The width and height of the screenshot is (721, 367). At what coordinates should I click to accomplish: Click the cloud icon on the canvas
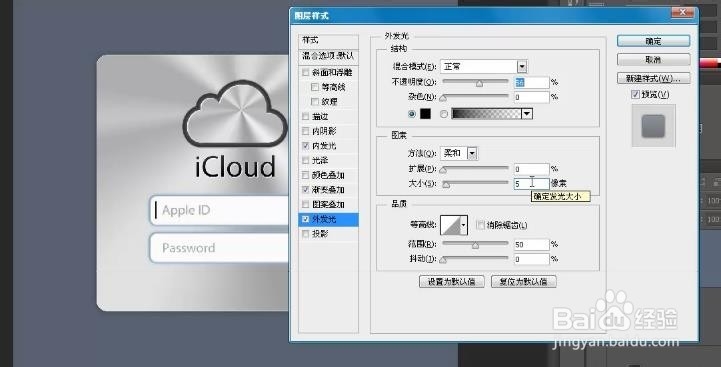[235, 113]
